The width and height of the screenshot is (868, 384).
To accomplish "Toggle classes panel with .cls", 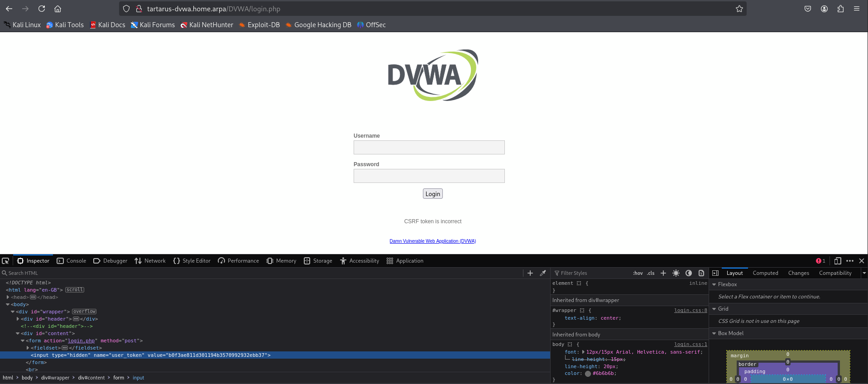I will (x=651, y=273).
